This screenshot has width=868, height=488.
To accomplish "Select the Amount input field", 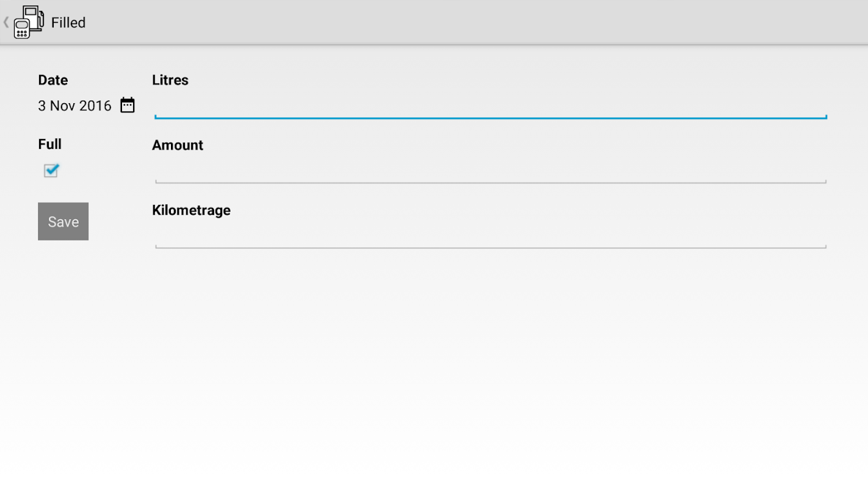I will (491, 171).
